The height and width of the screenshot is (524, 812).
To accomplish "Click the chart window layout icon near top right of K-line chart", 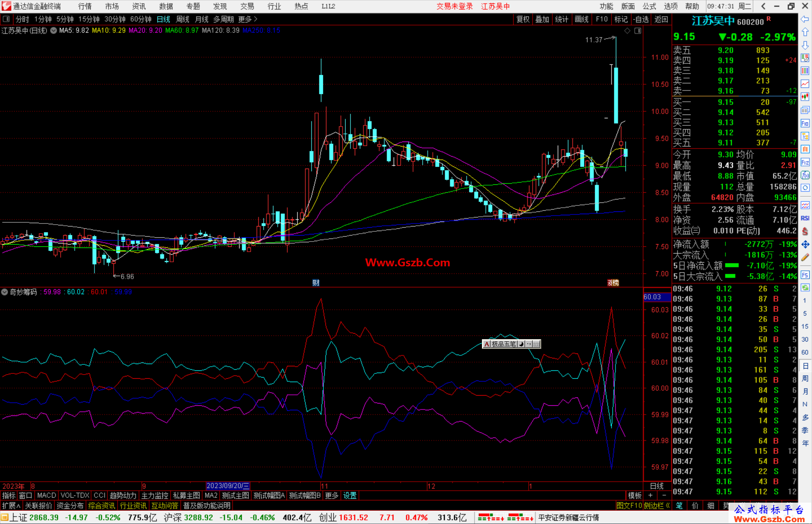I will (638, 31).
